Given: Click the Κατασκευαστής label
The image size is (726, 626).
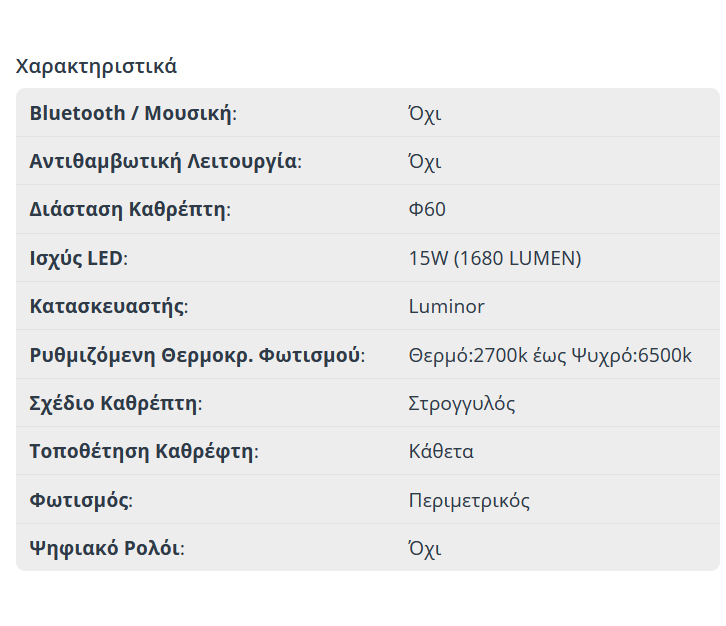Looking at the screenshot, I should click(x=109, y=306).
